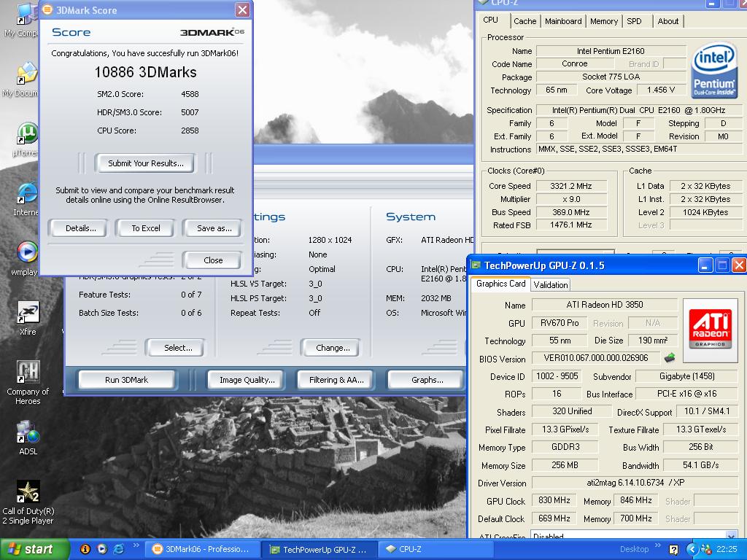
Task: Open the Details button in 3DMark Score
Action: [x=80, y=228]
